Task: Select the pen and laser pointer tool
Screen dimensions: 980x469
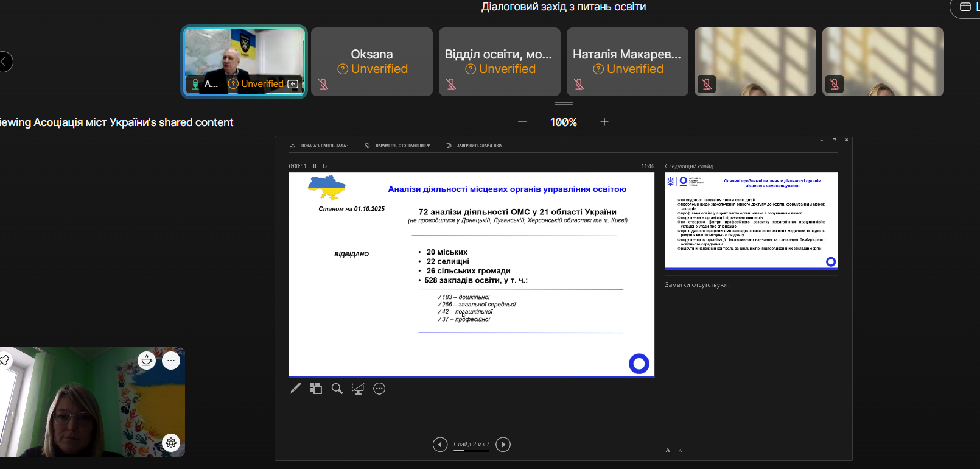Action: pos(295,389)
